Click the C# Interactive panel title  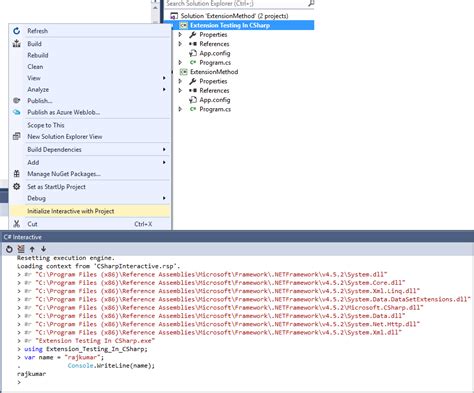pyautogui.click(x=23, y=237)
